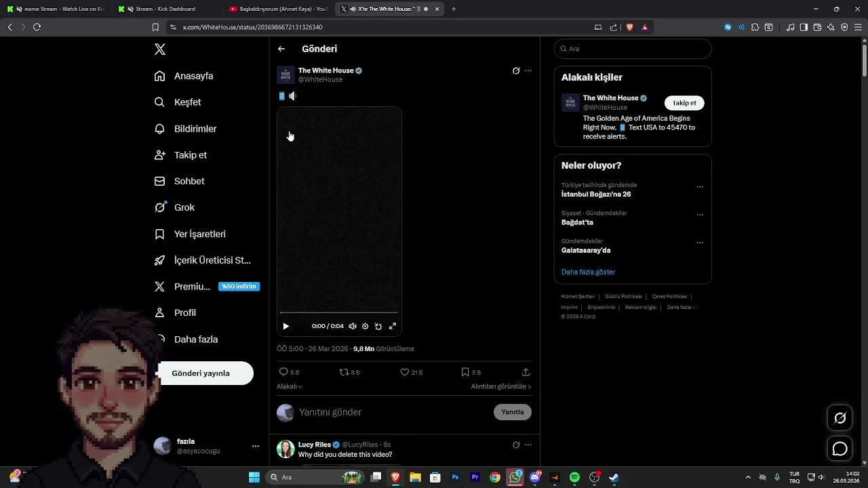Image resolution: width=868 pixels, height=488 pixels.
Task: Open more options for İstanbul Boğazı'na trend
Action: point(700,187)
